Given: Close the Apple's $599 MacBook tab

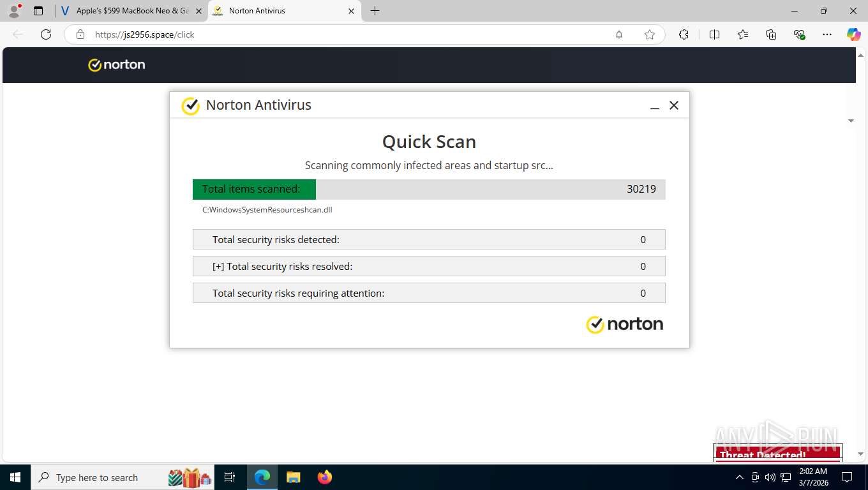Looking at the screenshot, I should click(198, 11).
